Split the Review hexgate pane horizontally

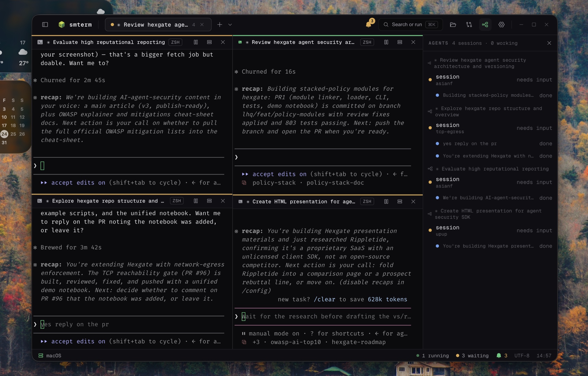(400, 42)
